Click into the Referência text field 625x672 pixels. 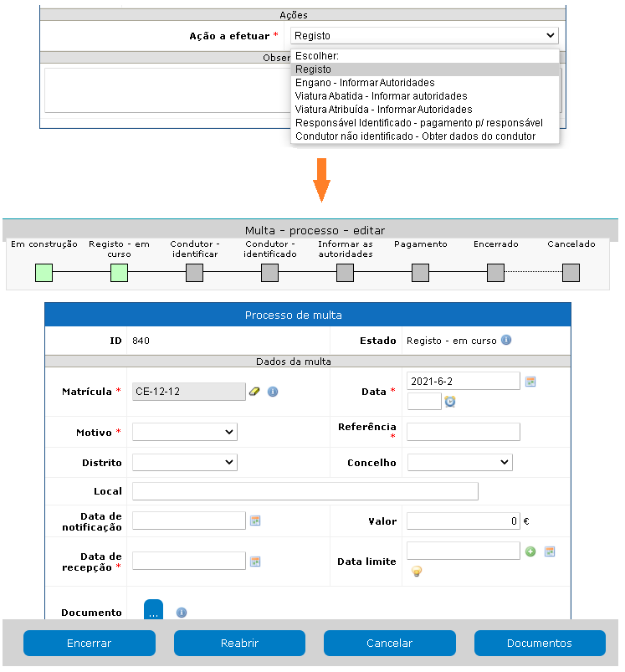463,432
